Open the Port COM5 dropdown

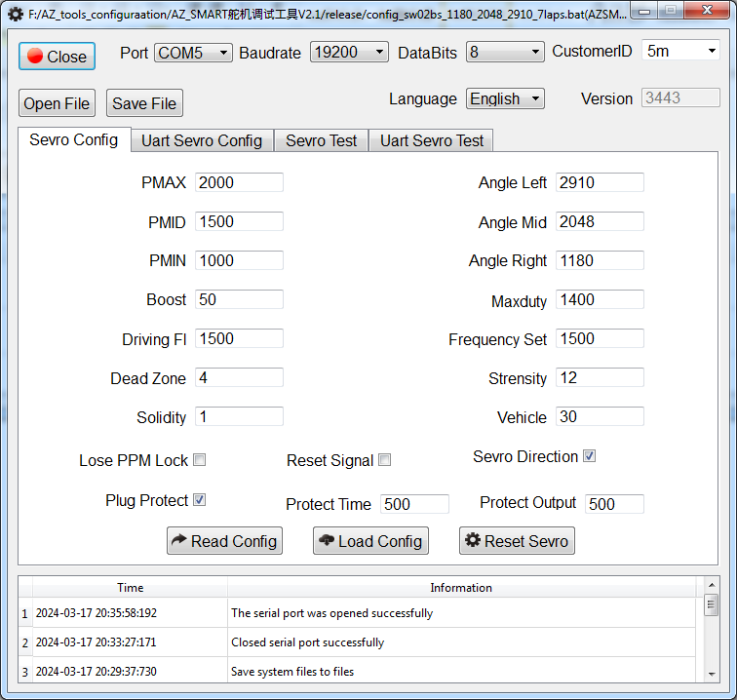pos(193,53)
